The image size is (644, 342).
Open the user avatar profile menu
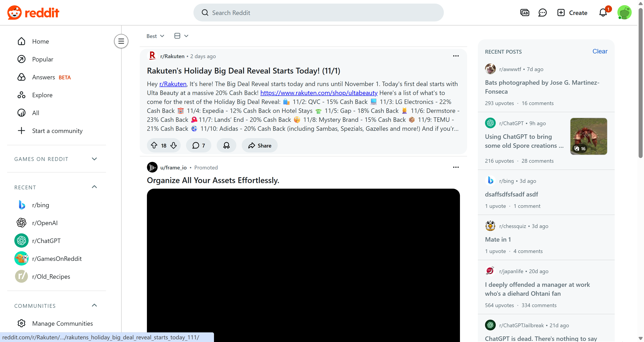pos(624,13)
